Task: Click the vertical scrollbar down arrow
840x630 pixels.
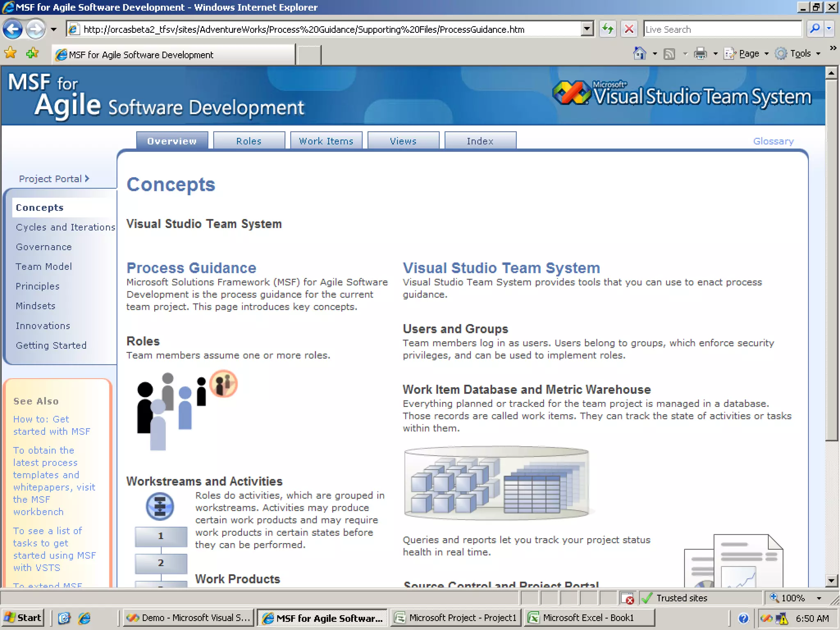Action: click(x=831, y=580)
